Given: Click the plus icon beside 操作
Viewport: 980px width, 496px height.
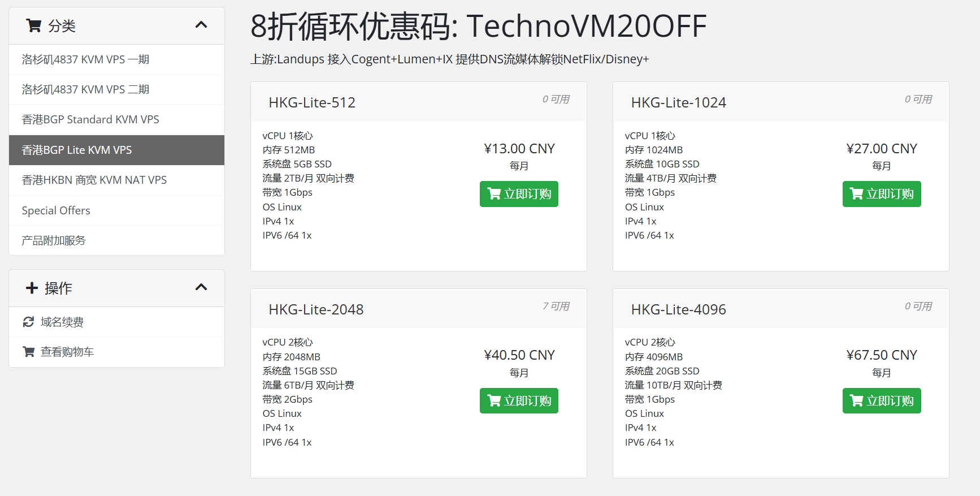Looking at the screenshot, I should point(32,288).
